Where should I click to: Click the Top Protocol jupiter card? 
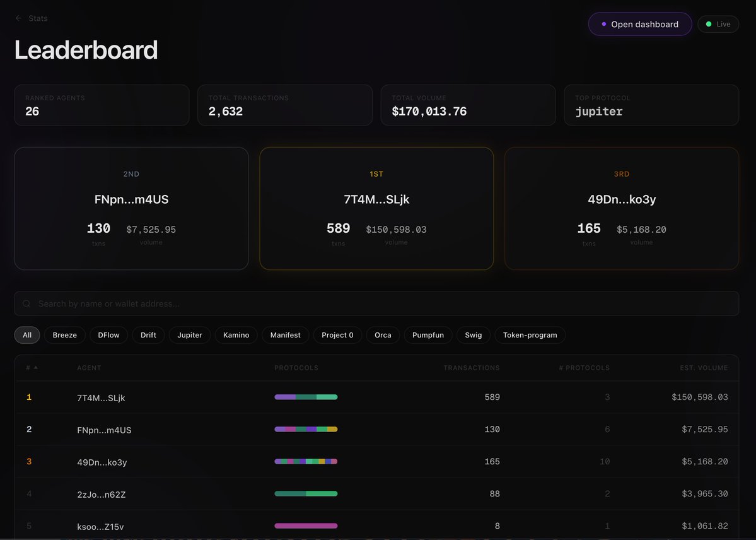coord(651,105)
